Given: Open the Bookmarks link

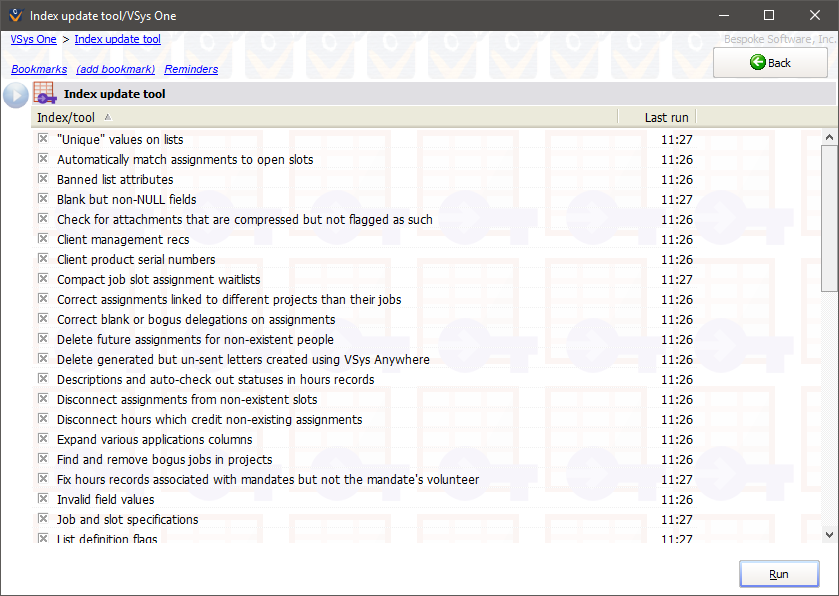Looking at the screenshot, I should [x=39, y=69].
